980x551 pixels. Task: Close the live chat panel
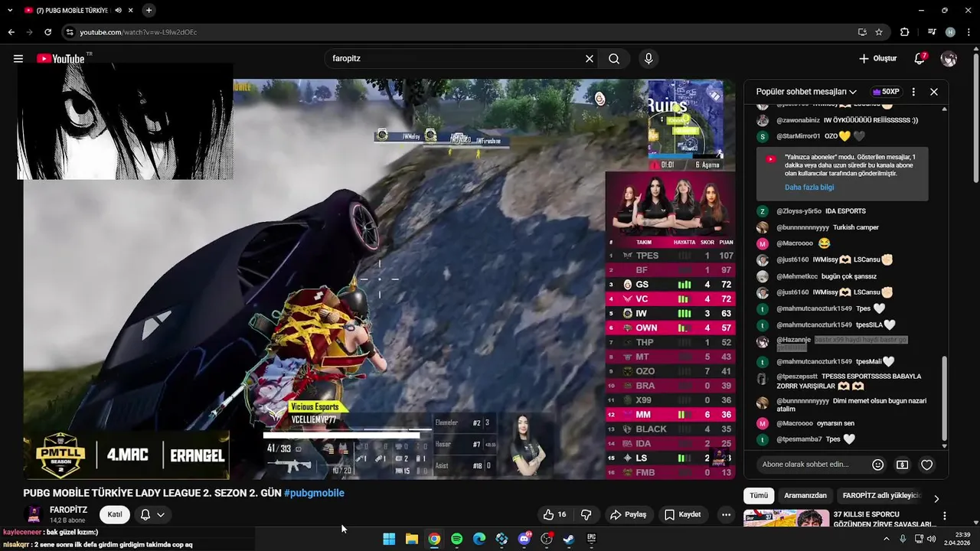click(934, 92)
